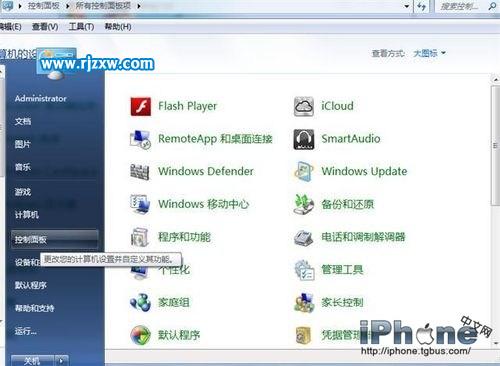This screenshot has width=500, height=366.
Task: Open the iCloud cloud icon
Action: point(304,106)
